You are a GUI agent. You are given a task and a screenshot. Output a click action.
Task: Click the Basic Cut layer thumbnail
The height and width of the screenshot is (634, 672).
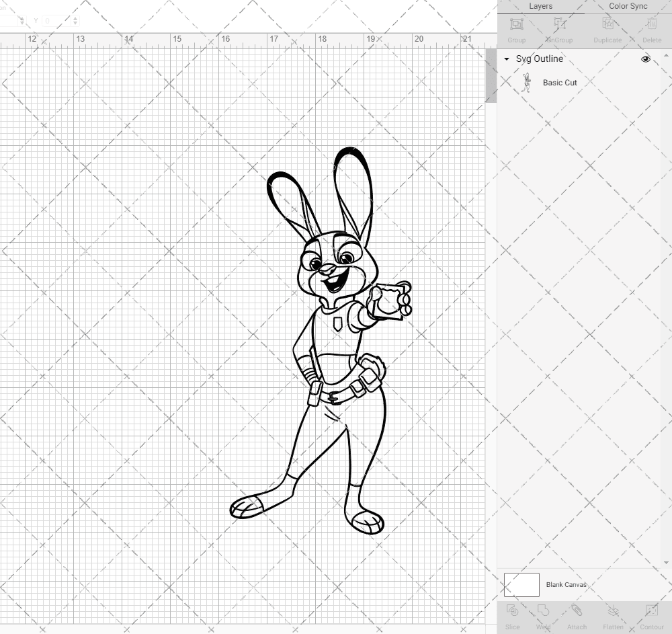527,83
